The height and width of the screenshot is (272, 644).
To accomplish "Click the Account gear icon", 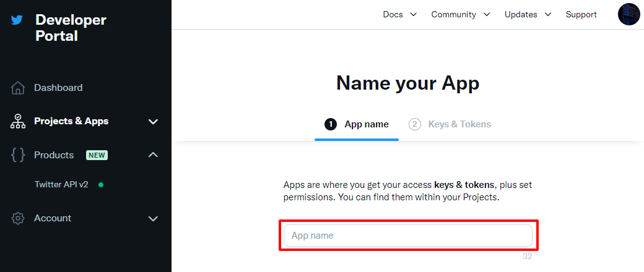I will pos(18,218).
